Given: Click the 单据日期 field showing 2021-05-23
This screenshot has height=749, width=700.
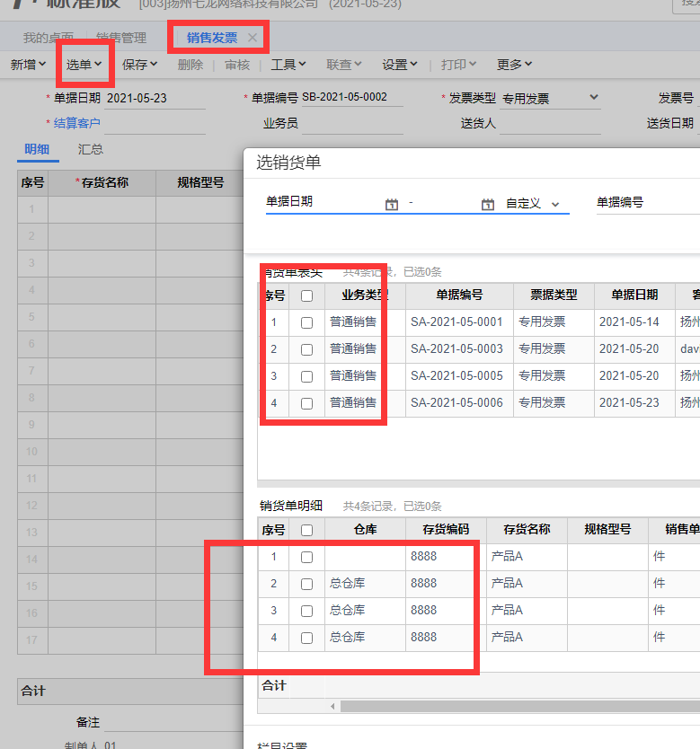Looking at the screenshot, I should pyautogui.click(x=155, y=99).
